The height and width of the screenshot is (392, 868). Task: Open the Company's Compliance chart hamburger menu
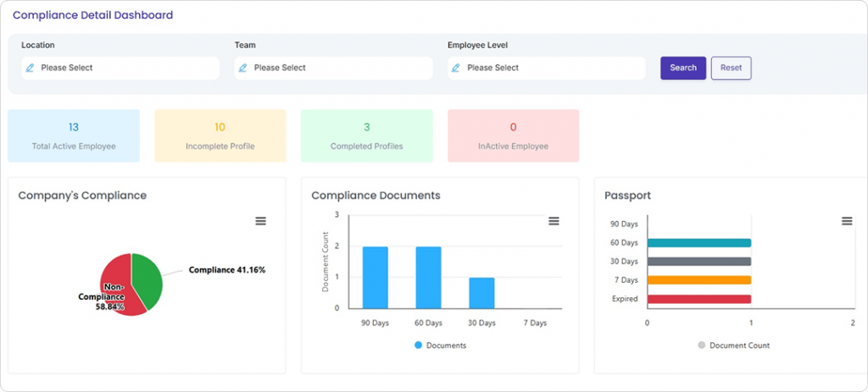tap(261, 221)
